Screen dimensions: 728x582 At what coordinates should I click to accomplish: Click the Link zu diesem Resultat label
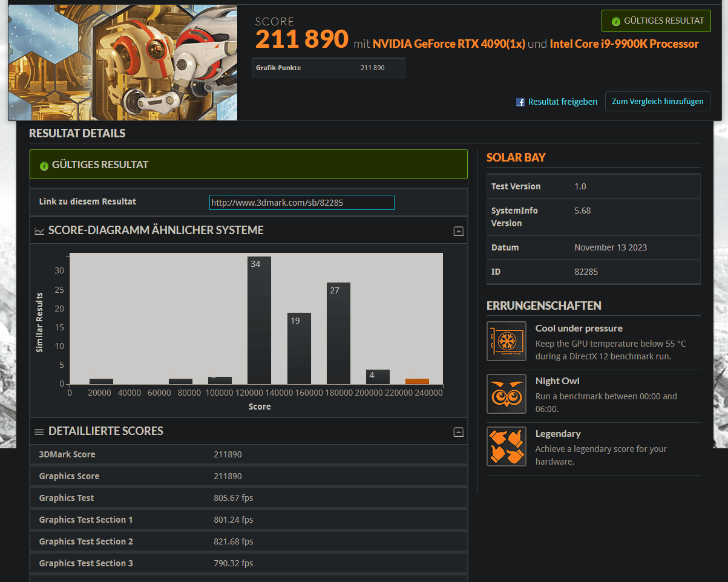tap(88, 201)
